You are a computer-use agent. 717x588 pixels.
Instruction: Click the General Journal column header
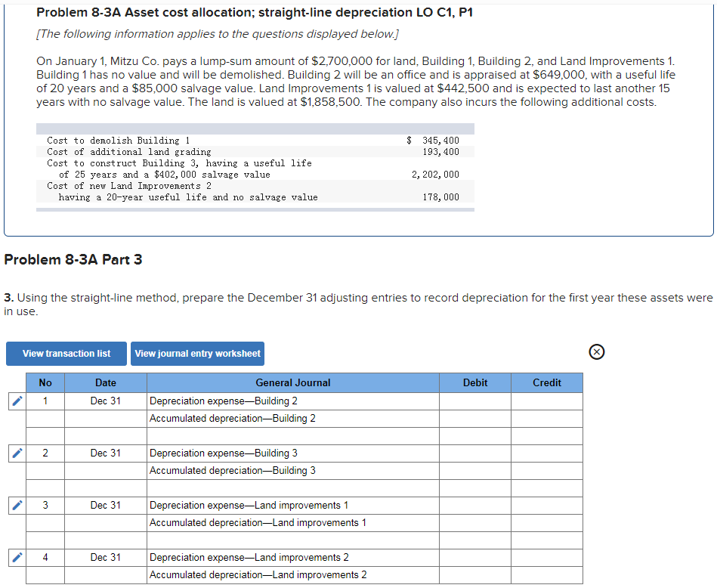(x=292, y=382)
